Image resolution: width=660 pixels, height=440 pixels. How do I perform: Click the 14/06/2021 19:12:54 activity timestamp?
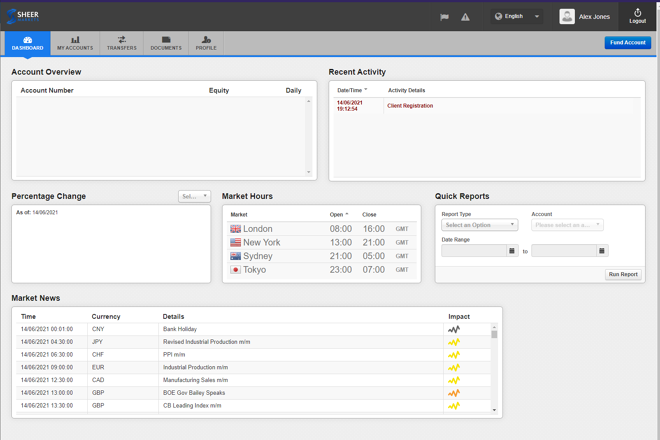[349, 106]
